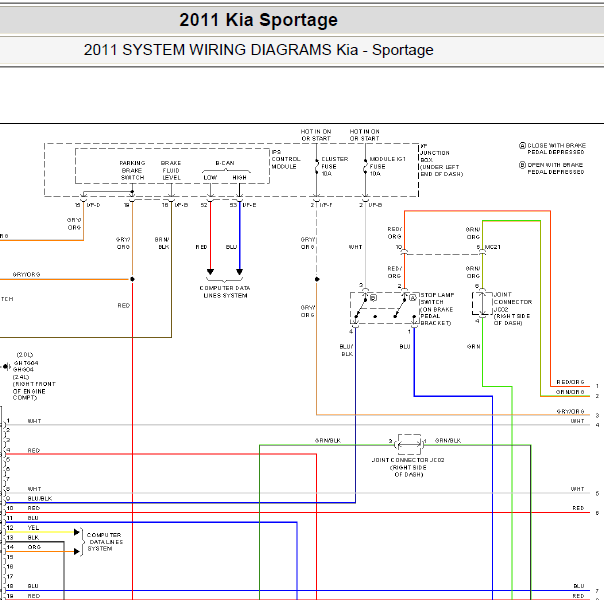Click the "BLU/BLK" wire label at pin 9

(40, 499)
